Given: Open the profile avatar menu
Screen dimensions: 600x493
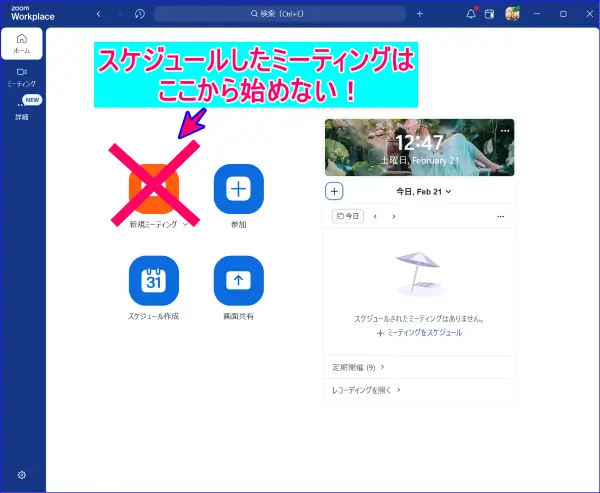Looking at the screenshot, I should pos(512,14).
